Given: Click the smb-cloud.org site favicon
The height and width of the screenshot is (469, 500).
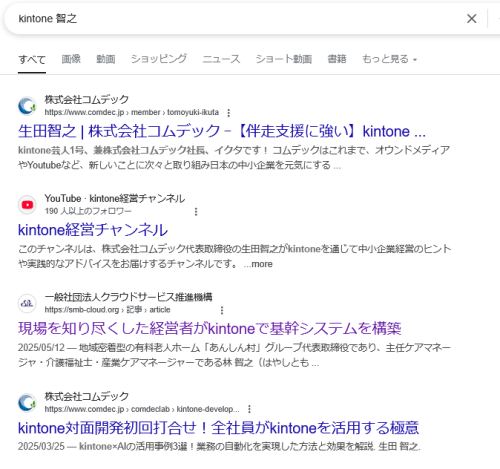Looking at the screenshot, I should (x=27, y=303).
